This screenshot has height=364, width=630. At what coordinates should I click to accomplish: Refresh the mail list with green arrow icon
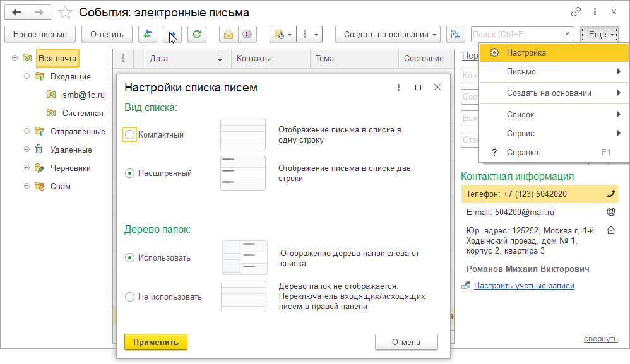(197, 34)
